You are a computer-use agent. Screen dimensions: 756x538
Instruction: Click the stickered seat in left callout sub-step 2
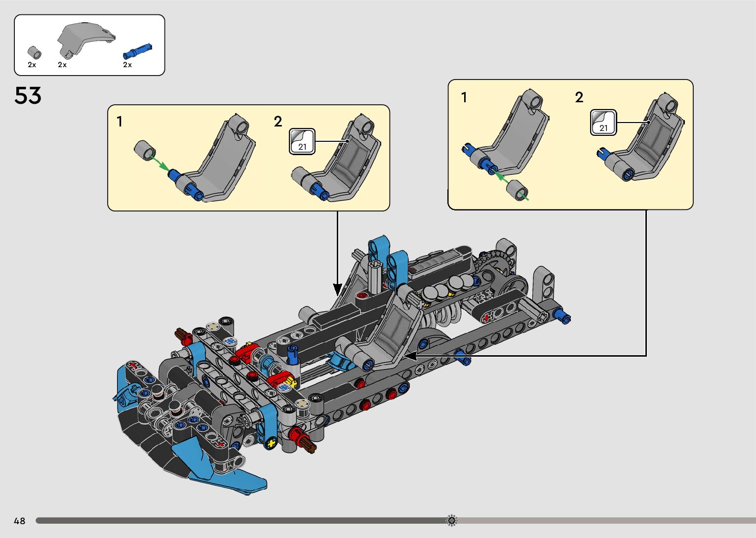pyautogui.click(x=348, y=161)
